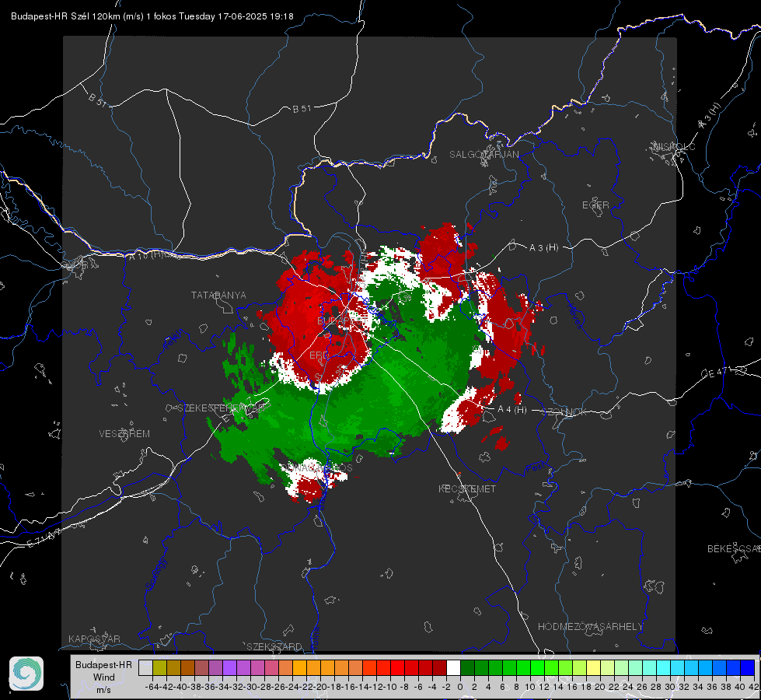Click the VESZPRÉM city label
Screen dimensions: 761x700
click(x=124, y=434)
